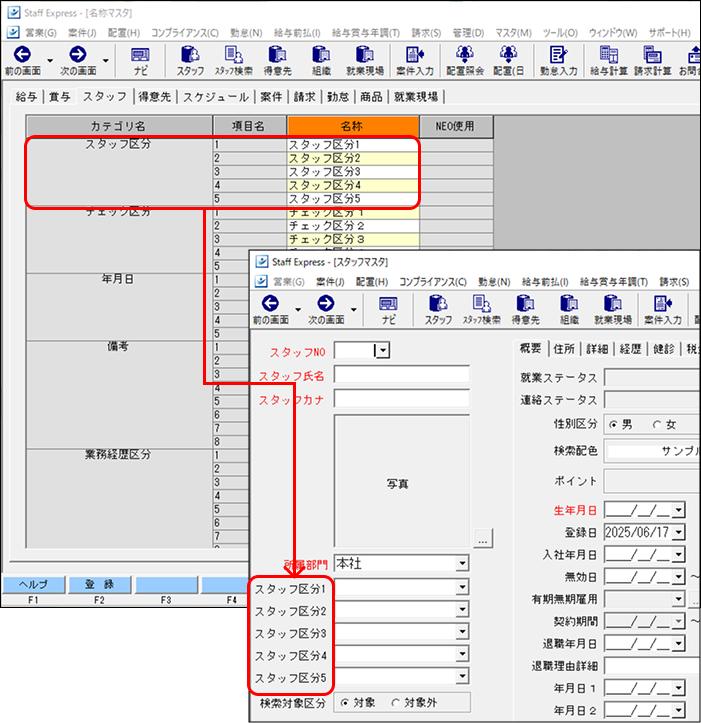701x723 pixels.
Task: Open 勤怠入力 from the toolbar
Action: coord(557,60)
